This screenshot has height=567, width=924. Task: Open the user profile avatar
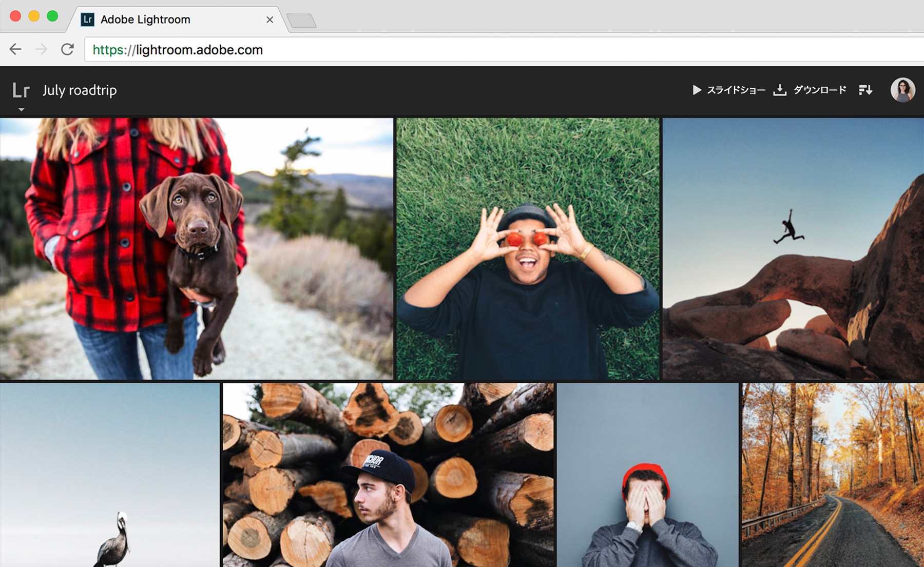(x=902, y=90)
